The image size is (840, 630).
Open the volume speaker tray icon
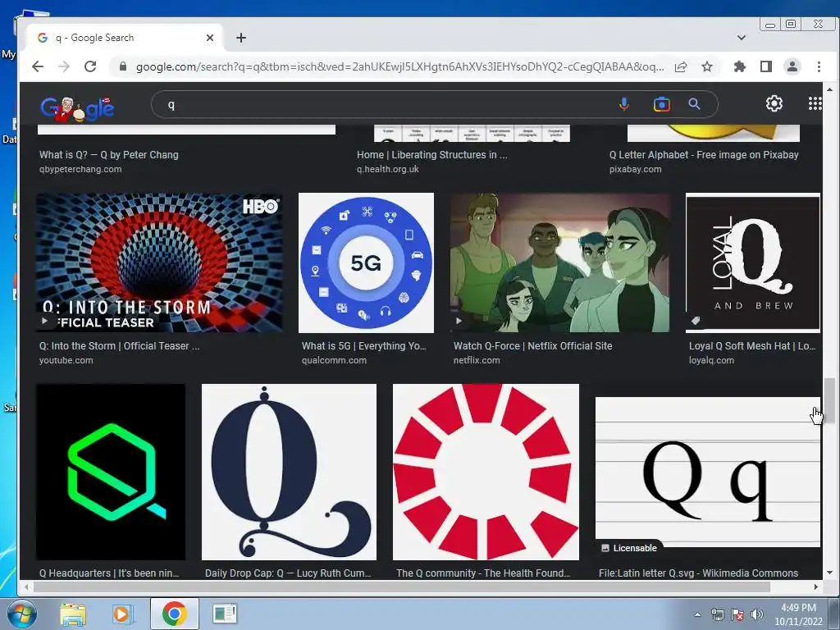click(756, 614)
